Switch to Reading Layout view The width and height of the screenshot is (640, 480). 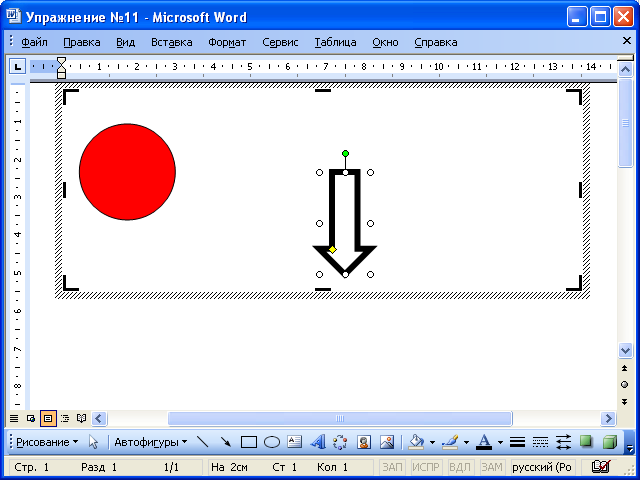(x=82, y=418)
